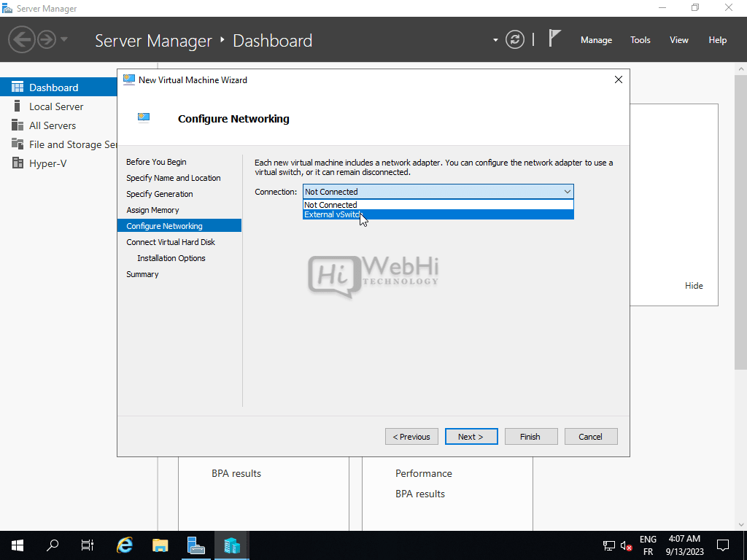Click the Next button
Image resolution: width=747 pixels, height=560 pixels.
(x=471, y=437)
